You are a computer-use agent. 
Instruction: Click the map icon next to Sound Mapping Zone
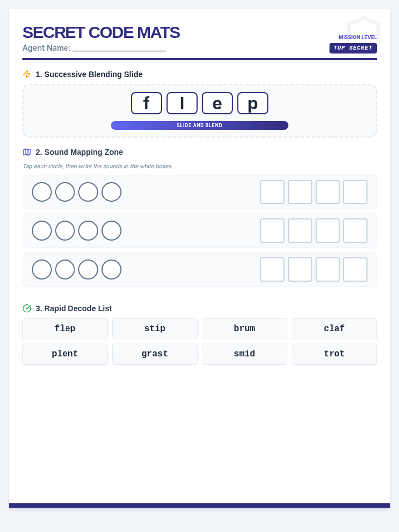click(27, 152)
